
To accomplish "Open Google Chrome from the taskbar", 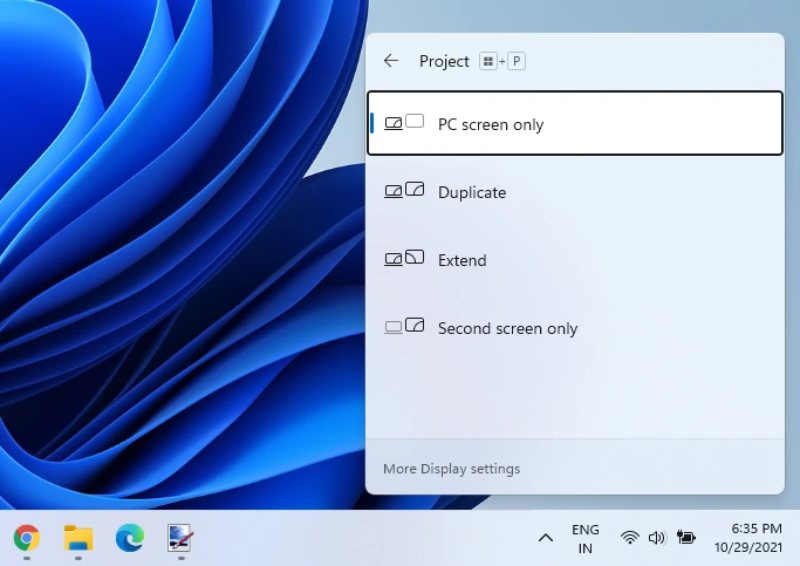I will click(26, 538).
